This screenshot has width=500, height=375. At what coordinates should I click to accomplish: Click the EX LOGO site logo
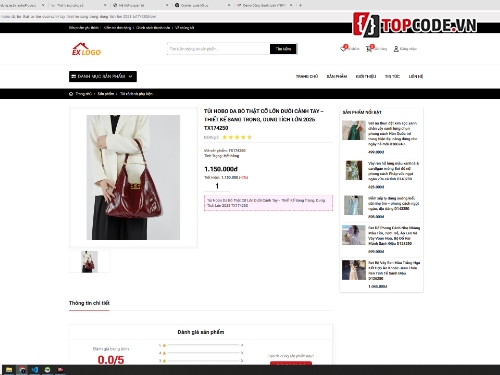tap(86, 49)
